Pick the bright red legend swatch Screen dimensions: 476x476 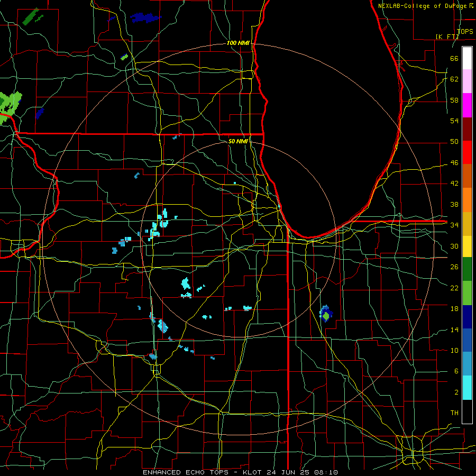(x=467, y=152)
